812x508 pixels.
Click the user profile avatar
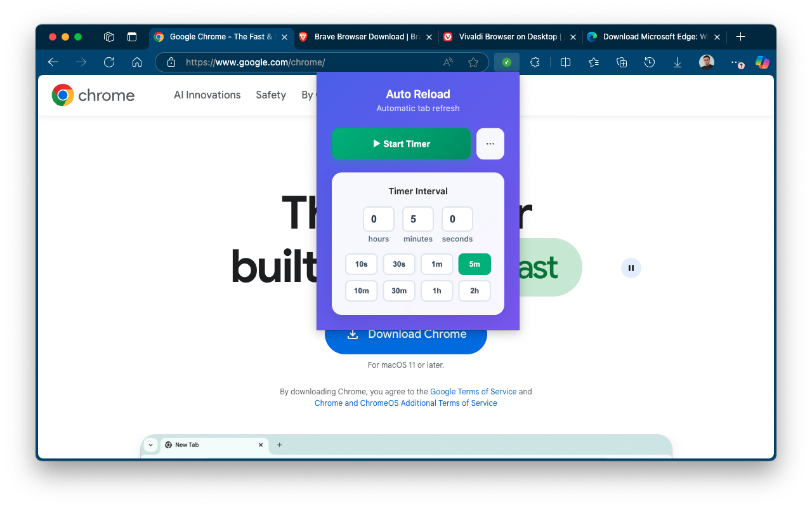point(707,62)
